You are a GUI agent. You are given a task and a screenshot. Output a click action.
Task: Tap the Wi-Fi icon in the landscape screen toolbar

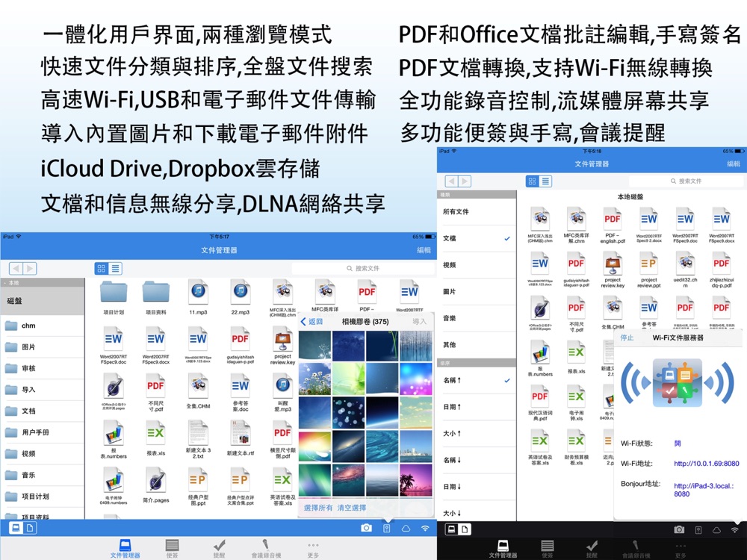[425, 528]
